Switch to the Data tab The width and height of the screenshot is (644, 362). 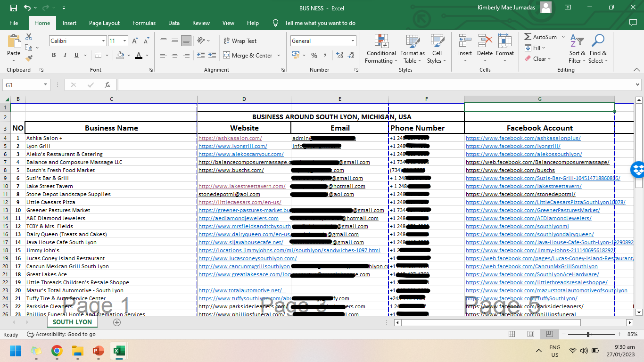coord(174,23)
